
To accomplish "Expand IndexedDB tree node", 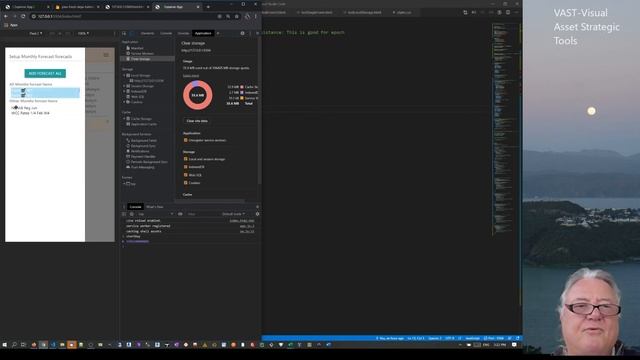I will point(124,91).
